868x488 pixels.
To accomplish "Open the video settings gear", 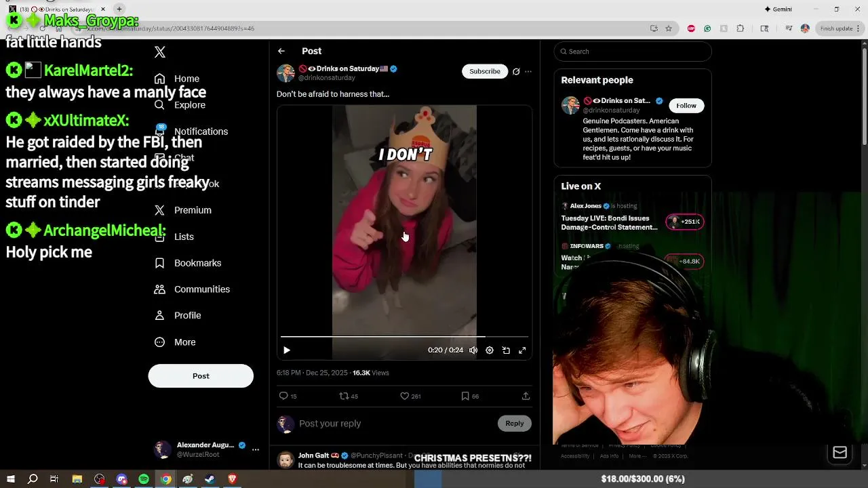I will [x=490, y=350].
